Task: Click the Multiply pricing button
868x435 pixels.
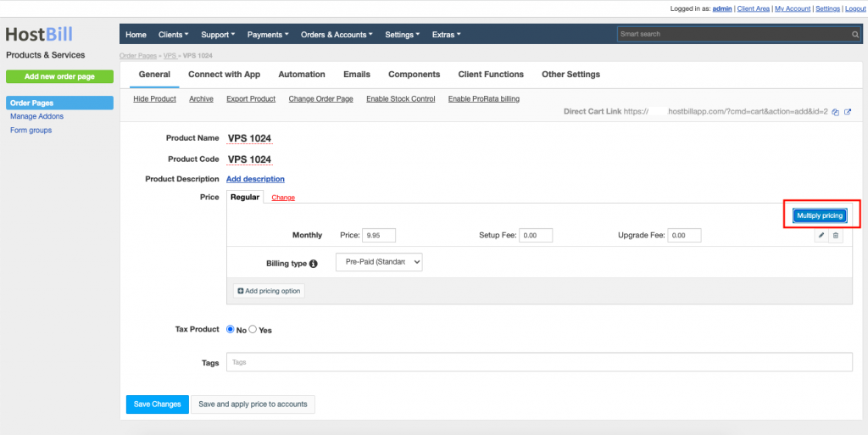Action: pos(820,215)
